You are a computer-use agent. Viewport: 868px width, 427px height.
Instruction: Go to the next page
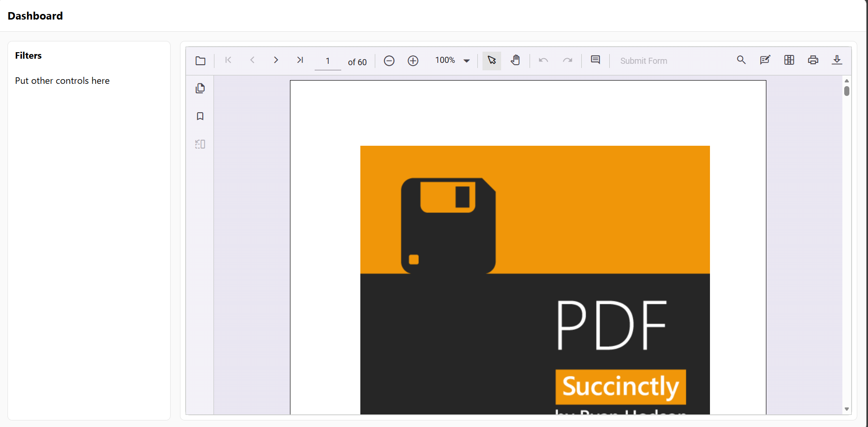tap(276, 60)
